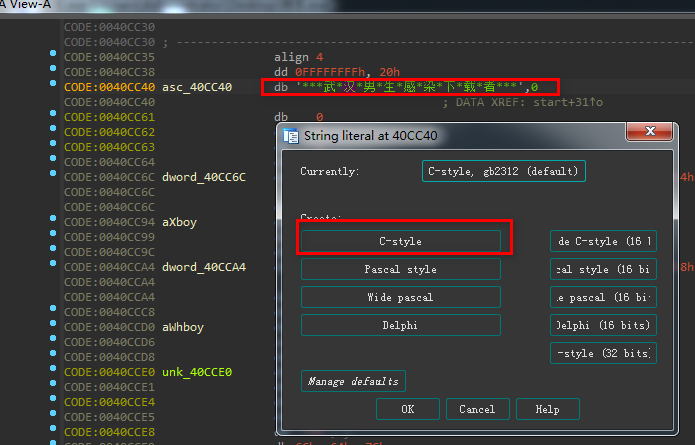Click the breakpoint dot at CODE:0040CCE0
The height and width of the screenshot is (445, 695).
(x=51, y=372)
